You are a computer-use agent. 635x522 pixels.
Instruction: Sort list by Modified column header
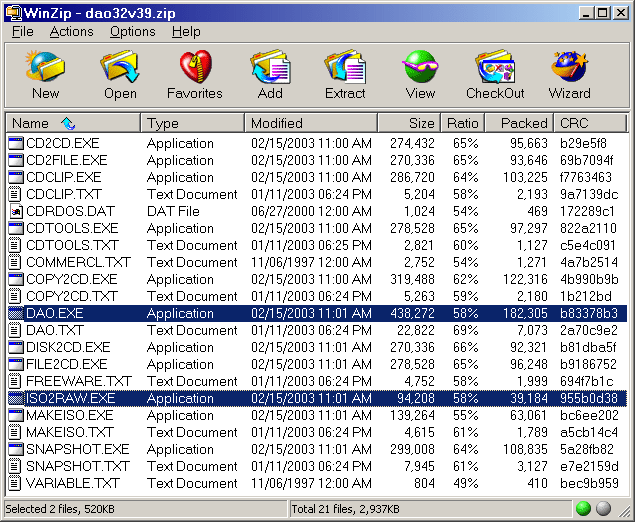311,123
